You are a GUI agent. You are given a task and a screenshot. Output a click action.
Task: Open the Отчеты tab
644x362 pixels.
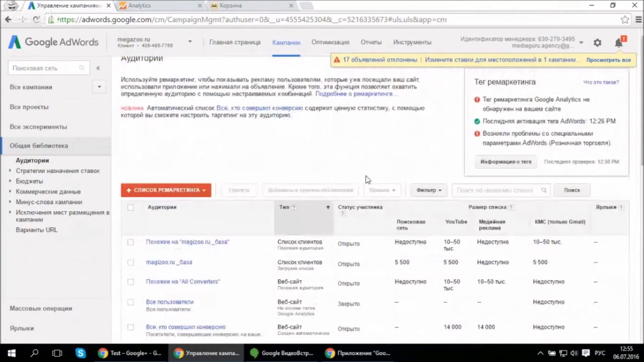(x=371, y=42)
